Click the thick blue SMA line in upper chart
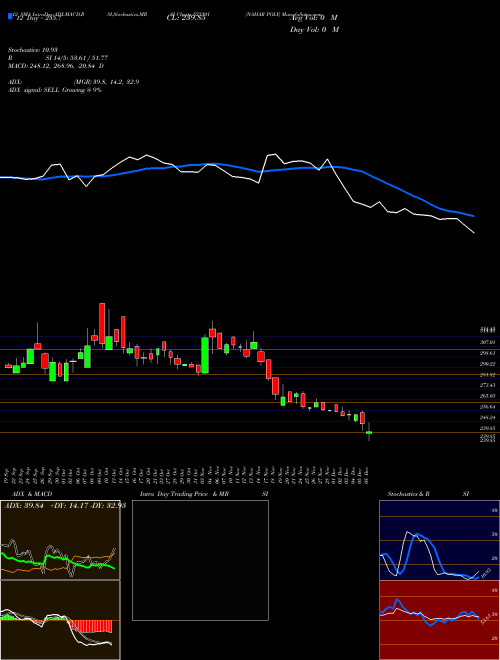This screenshot has width=500, height=660. (x=236, y=166)
